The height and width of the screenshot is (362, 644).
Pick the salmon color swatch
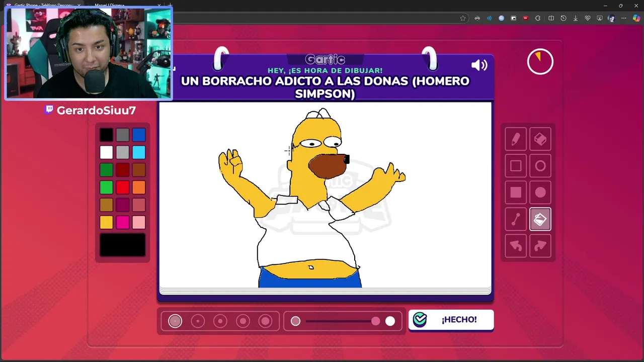139,205
